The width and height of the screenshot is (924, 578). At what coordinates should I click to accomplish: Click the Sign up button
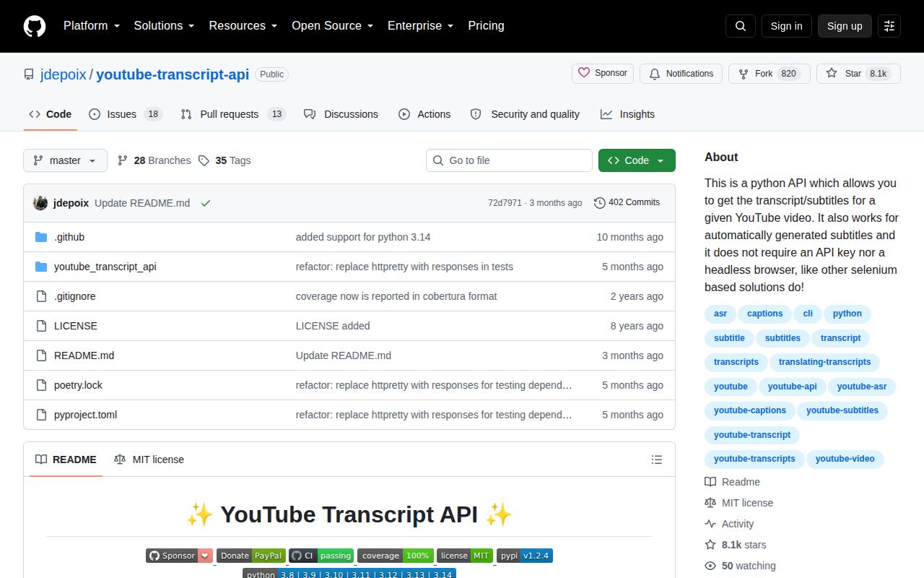click(845, 26)
